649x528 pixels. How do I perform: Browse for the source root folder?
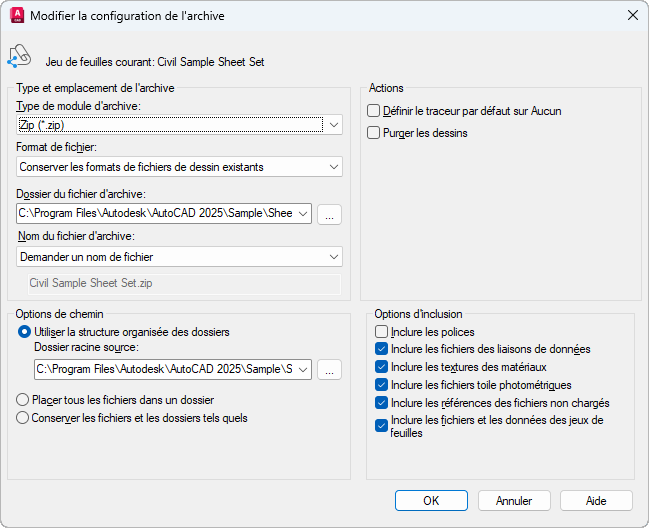click(x=330, y=370)
